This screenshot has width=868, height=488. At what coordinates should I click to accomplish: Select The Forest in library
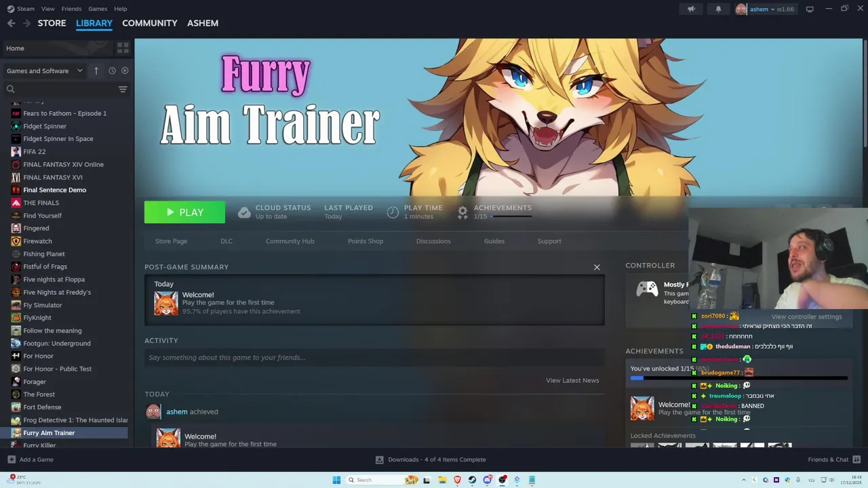(x=39, y=394)
